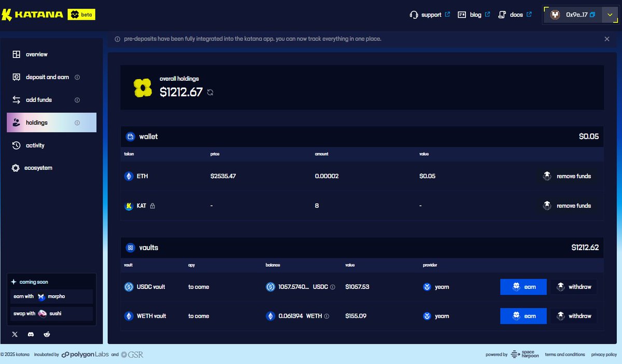622x364 pixels.
Task: Remove funds for KAT
Action: tap(567, 206)
